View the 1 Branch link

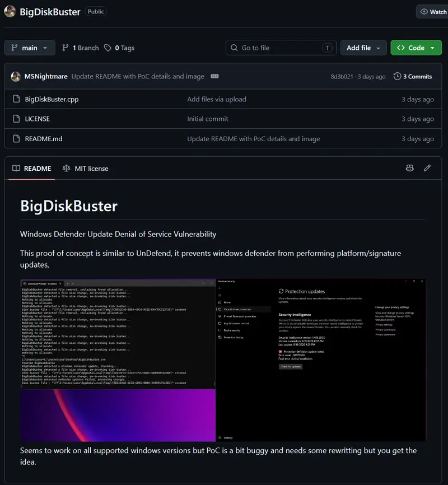coord(81,48)
